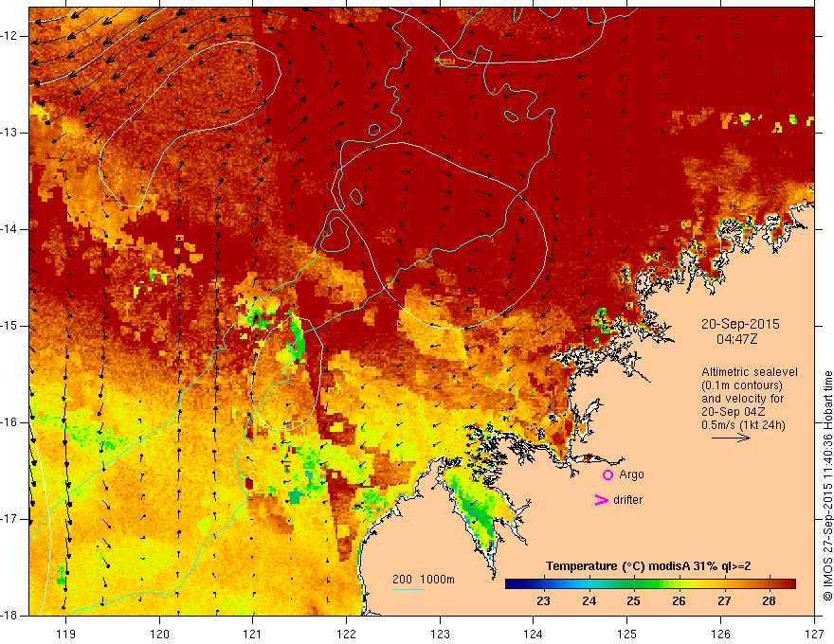
Task: Click the color bar tick label '28'
Action: (x=769, y=601)
